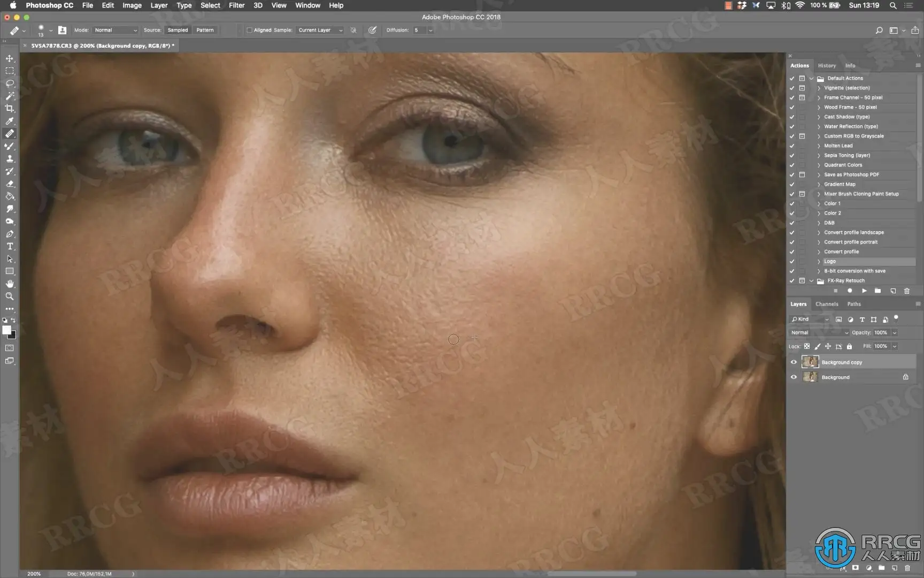Screen dimensions: 924x578
Task: Toggle dialog box for Save as Photoshop PDF
Action: 802,174
